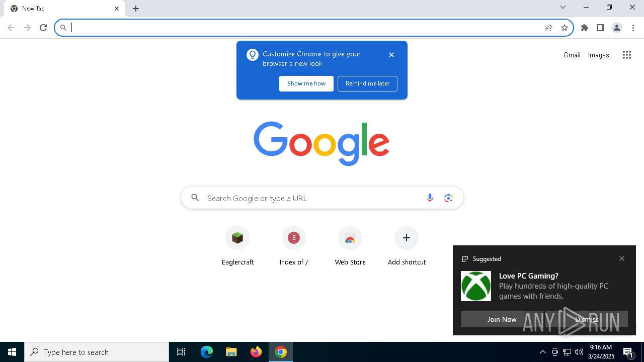Screen dimensions: 644x362
Task: Go forward with the forward arrow
Action: tap(27, 28)
